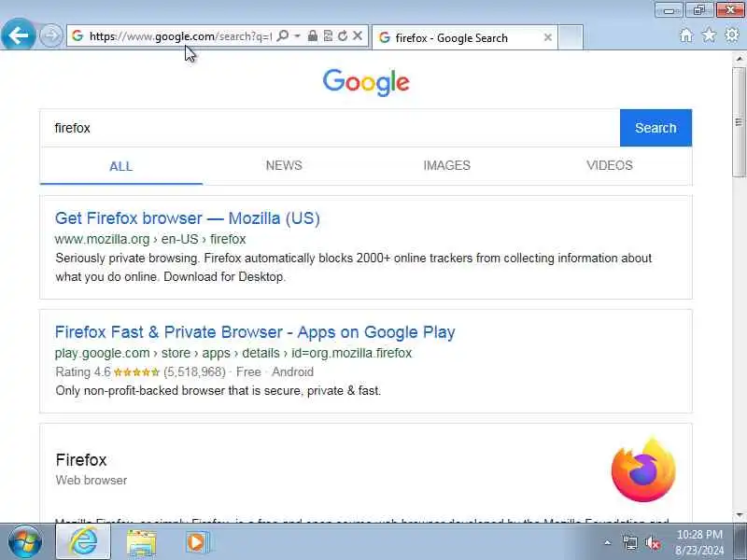Stop loading with the address bar X icon
This screenshot has width=747, height=560.
[358, 35]
